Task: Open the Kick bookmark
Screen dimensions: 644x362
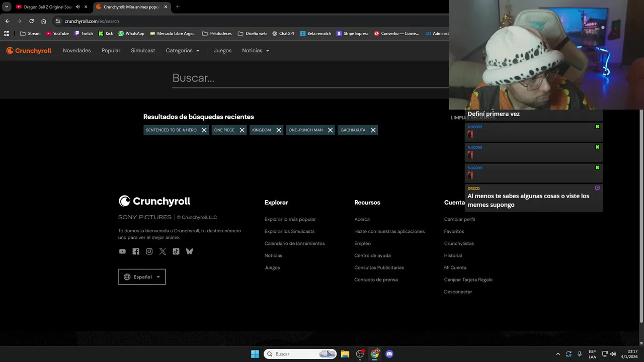Action: [106, 34]
